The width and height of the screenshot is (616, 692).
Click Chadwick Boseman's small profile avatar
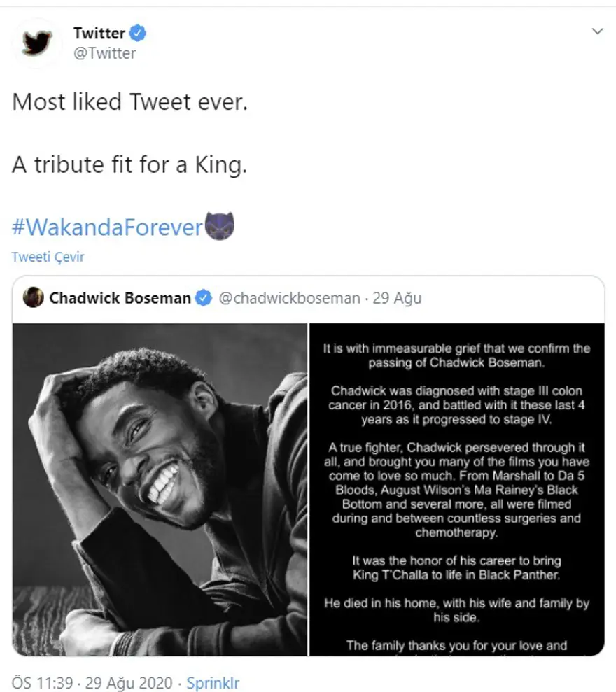[x=33, y=298]
